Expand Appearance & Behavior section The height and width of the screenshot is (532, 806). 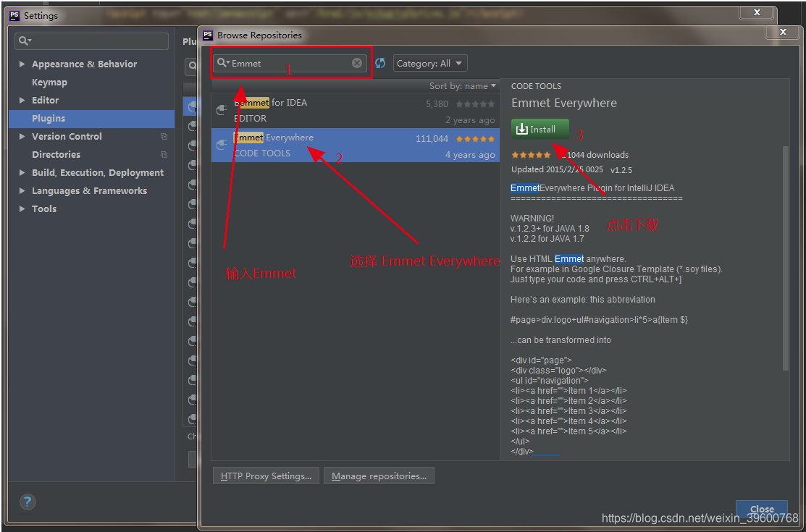click(22, 64)
